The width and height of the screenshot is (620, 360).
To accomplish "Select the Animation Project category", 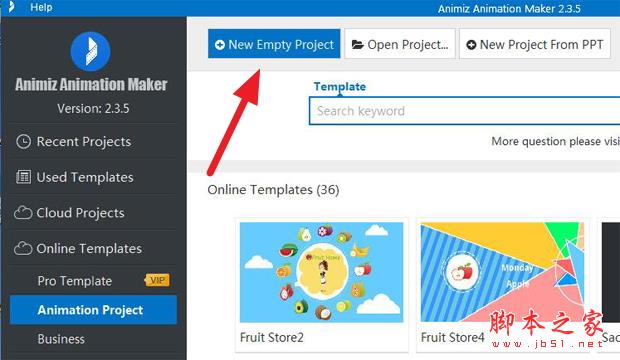I will (93, 310).
